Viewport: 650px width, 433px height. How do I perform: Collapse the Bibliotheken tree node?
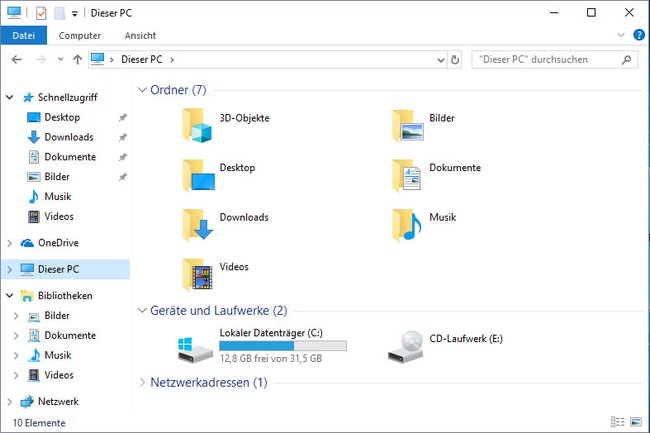tap(10, 296)
